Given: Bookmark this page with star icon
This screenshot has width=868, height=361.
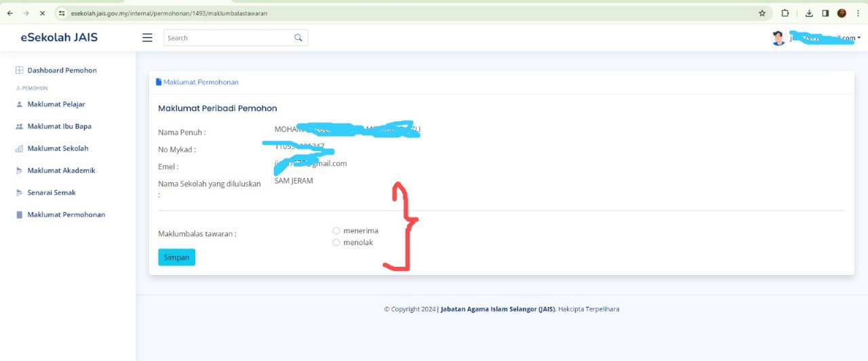Looking at the screenshot, I should [762, 13].
